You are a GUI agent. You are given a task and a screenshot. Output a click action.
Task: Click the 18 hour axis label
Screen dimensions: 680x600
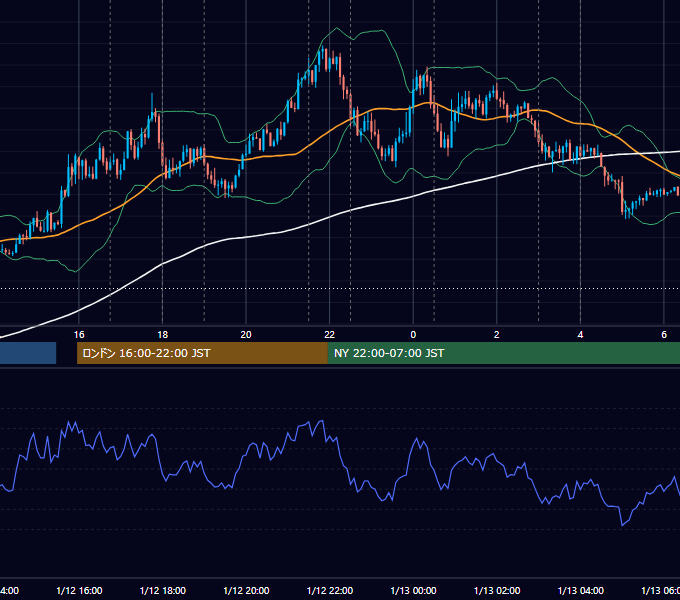[163, 335]
